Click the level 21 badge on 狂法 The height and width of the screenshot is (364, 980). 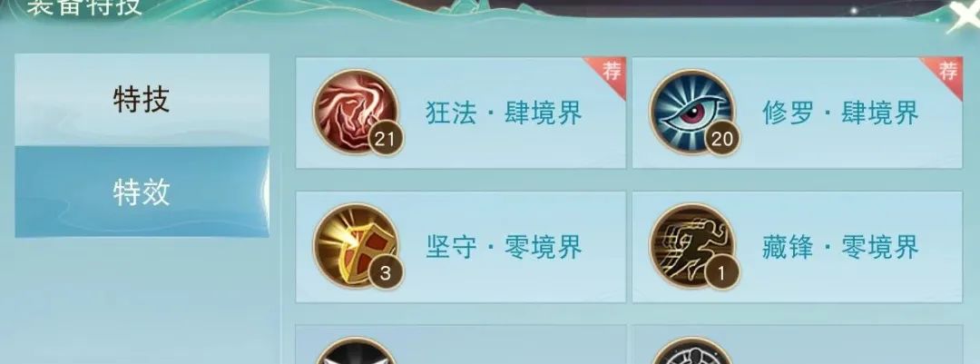pos(385,139)
